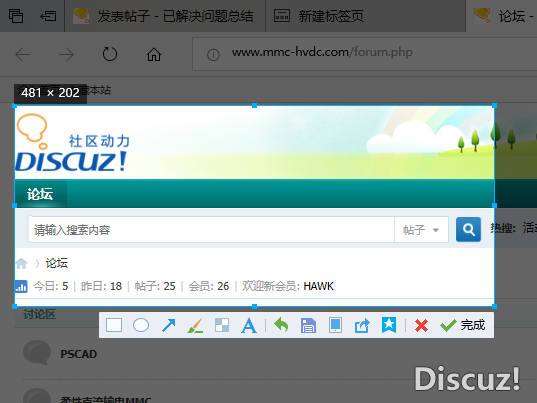Open the tab preview overview icon

(16, 16)
